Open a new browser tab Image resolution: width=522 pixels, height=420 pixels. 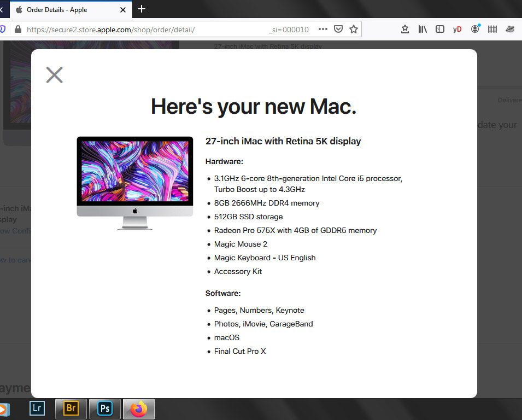point(142,9)
